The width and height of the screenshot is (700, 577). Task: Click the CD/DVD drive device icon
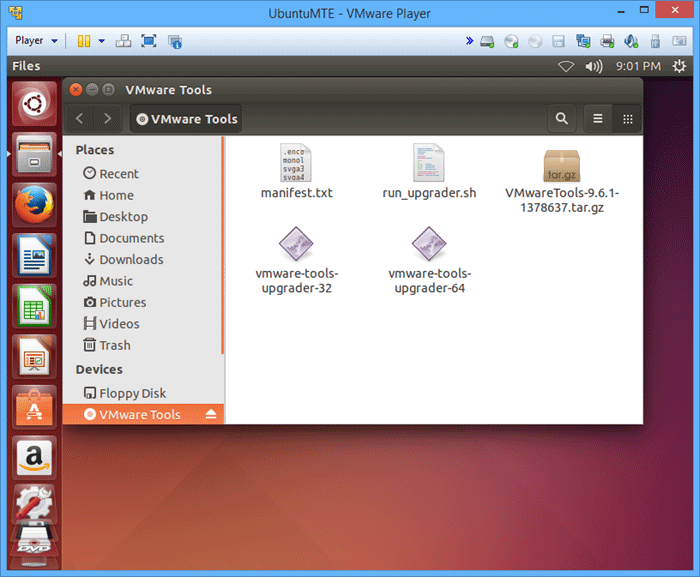511,42
